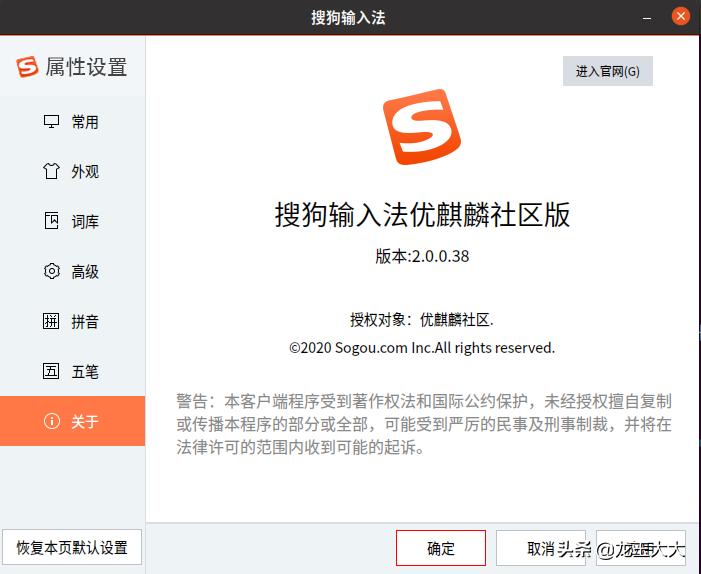Click the Sogou logo next to 属性设置
701x574 pixels.
click(x=27, y=67)
